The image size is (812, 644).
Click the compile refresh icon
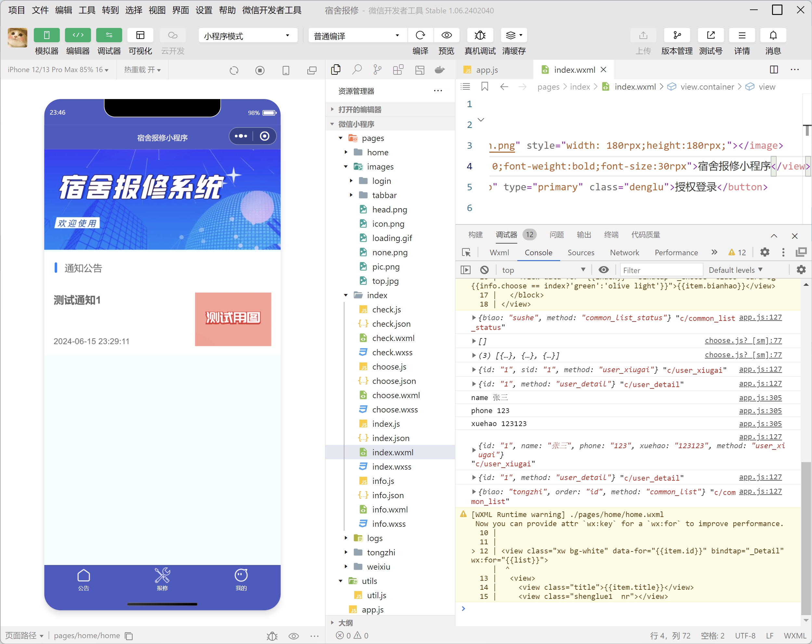pyautogui.click(x=420, y=35)
